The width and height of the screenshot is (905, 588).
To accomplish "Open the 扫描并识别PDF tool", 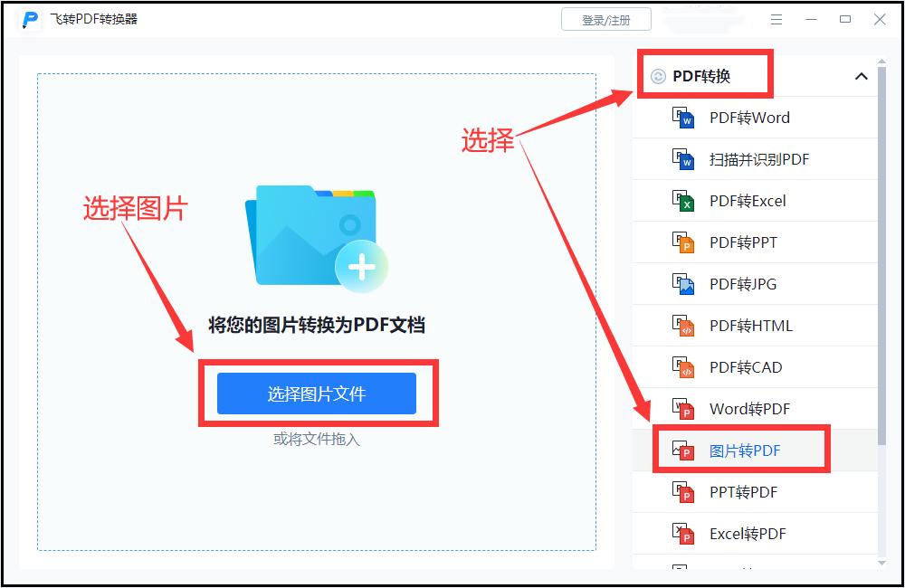I will [x=758, y=159].
